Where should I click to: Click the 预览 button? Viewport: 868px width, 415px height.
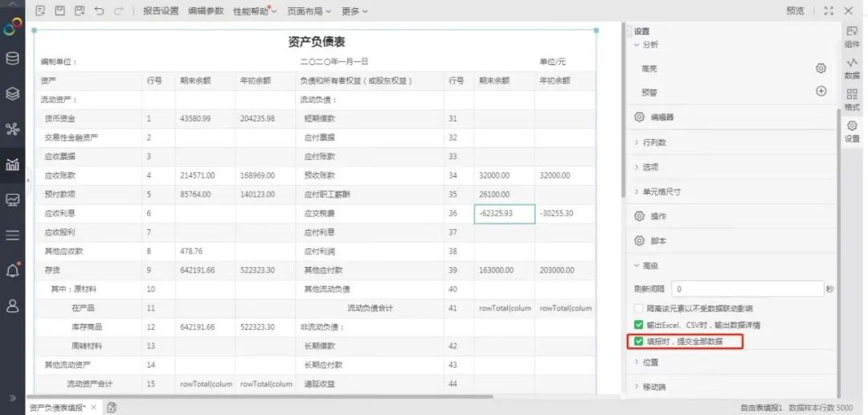[x=795, y=11]
